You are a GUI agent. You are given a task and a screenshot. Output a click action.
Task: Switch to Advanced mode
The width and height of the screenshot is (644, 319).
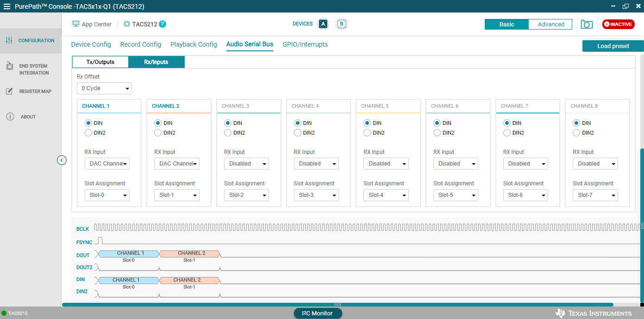pos(550,25)
